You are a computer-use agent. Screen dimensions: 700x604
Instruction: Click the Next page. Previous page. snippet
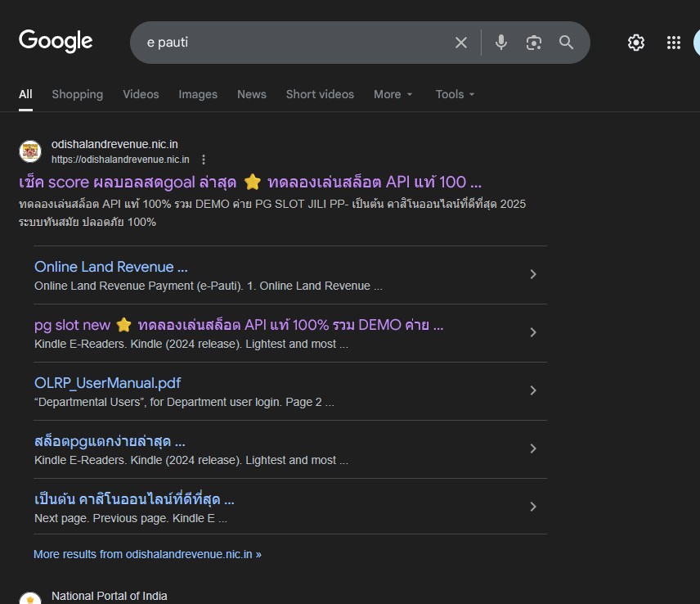tap(131, 518)
